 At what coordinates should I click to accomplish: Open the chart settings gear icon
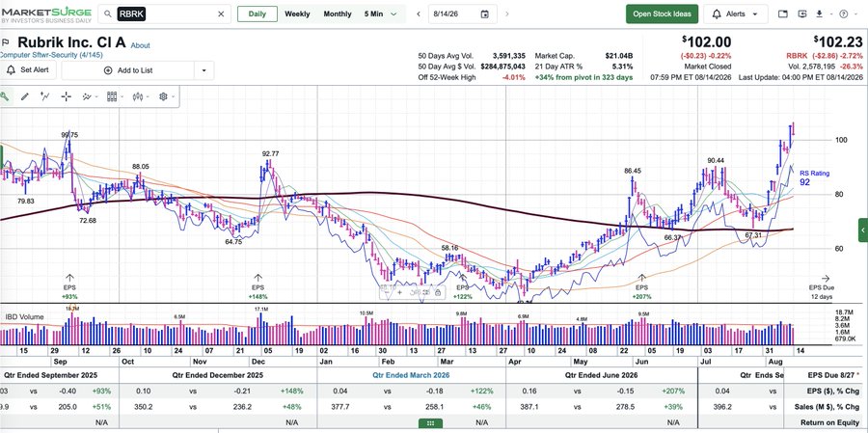coord(163,96)
